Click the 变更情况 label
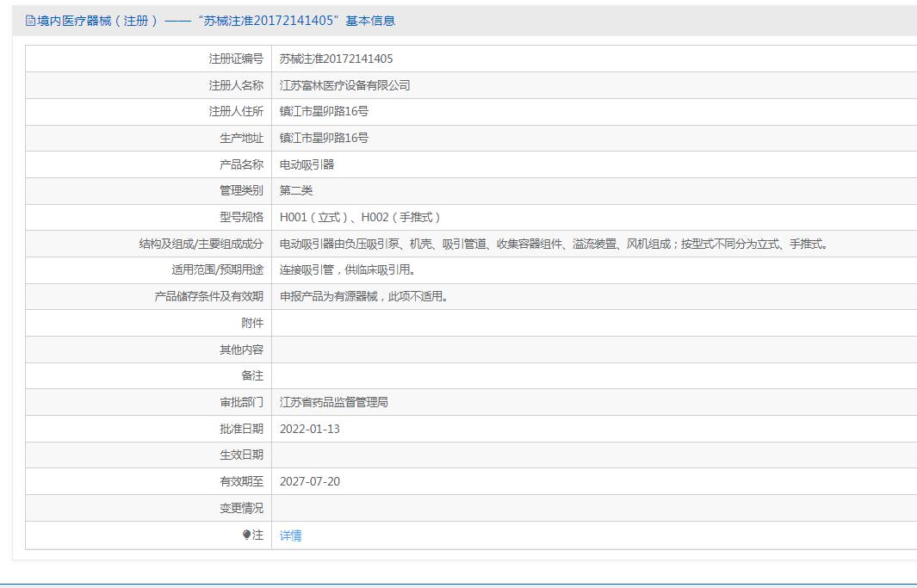Viewport: 917px width, 588px height. [242, 508]
